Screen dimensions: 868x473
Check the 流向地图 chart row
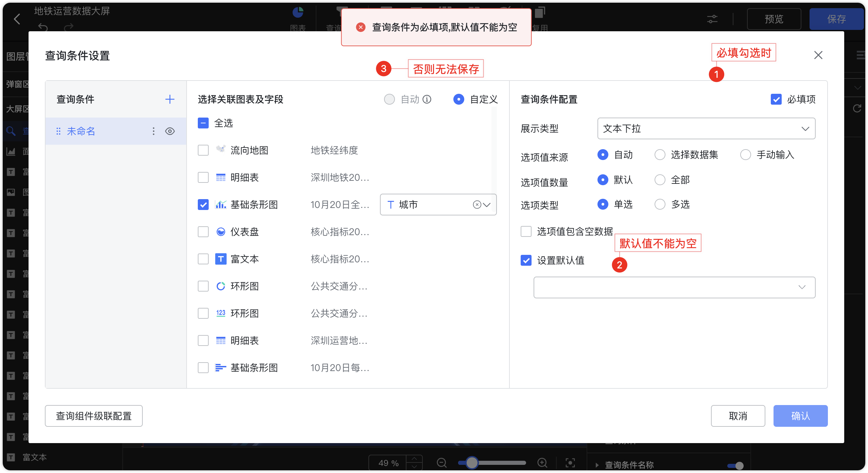tap(203, 150)
